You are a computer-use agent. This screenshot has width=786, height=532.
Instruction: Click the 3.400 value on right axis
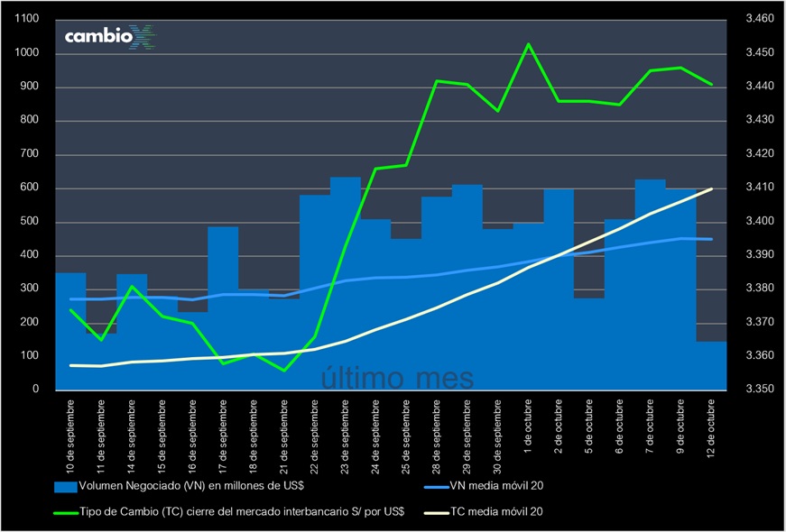click(760, 221)
